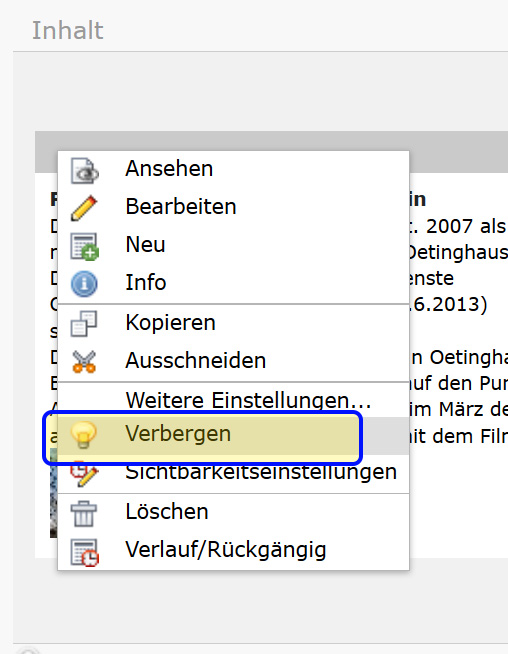Expand Weitere Einstellungen... submenu
The height and width of the screenshot is (654, 508).
(x=248, y=400)
